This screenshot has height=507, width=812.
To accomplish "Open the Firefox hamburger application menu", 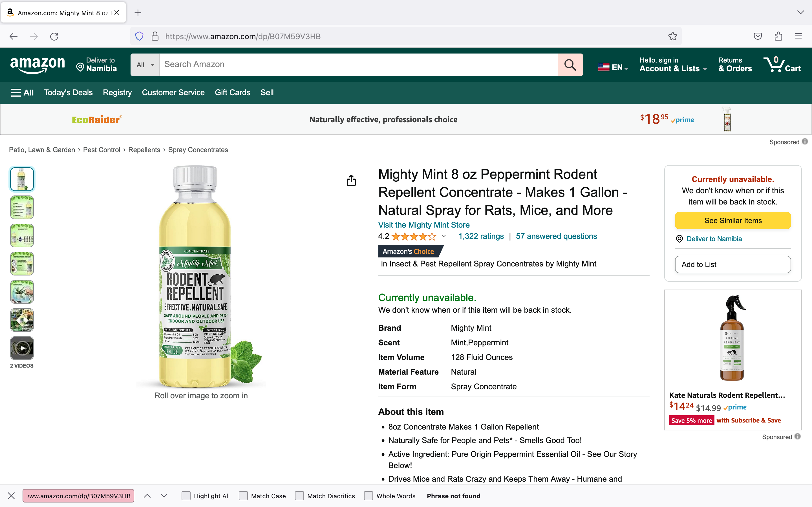I will (x=798, y=36).
